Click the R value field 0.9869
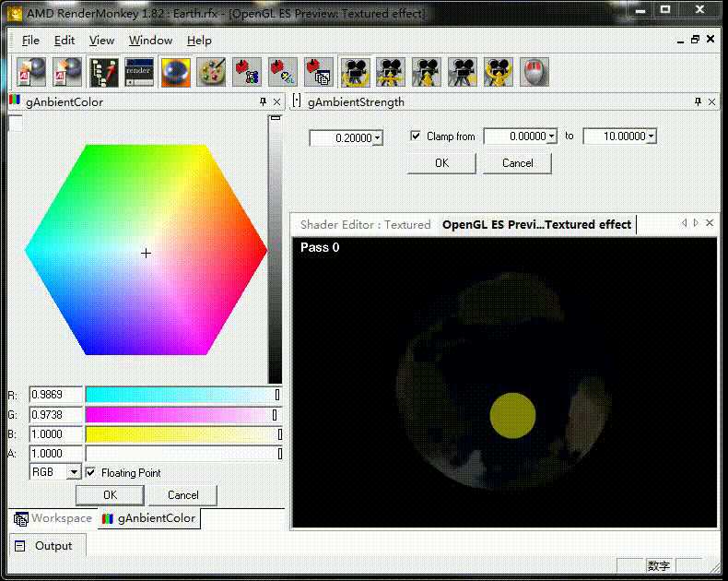Viewport: 728px width, 581px height. point(55,395)
